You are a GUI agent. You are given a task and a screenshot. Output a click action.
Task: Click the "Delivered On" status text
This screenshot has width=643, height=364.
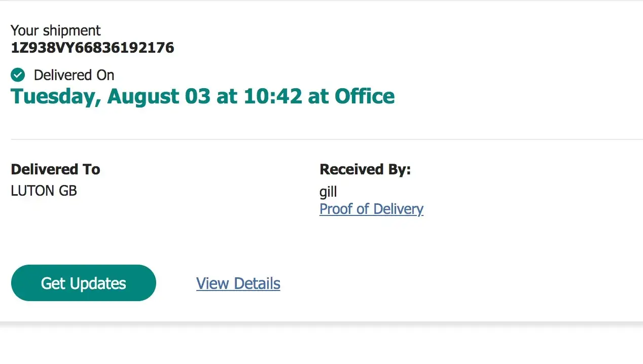(74, 75)
